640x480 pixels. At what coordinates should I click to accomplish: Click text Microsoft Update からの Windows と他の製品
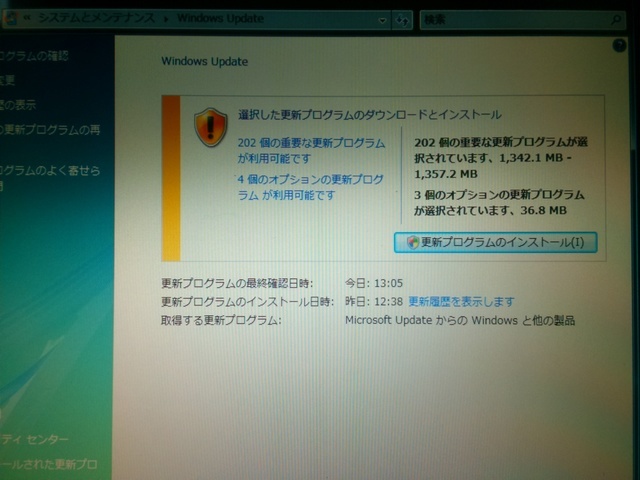tap(460, 320)
